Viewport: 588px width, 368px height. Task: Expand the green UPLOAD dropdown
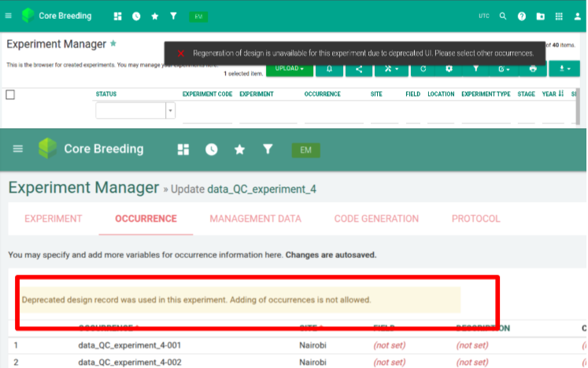tap(288, 69)
